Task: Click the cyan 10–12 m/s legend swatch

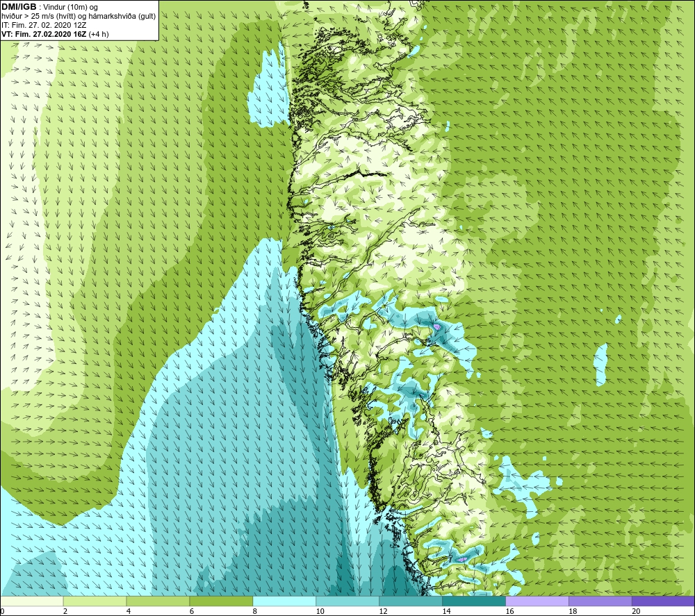Action: coord(347,601)
